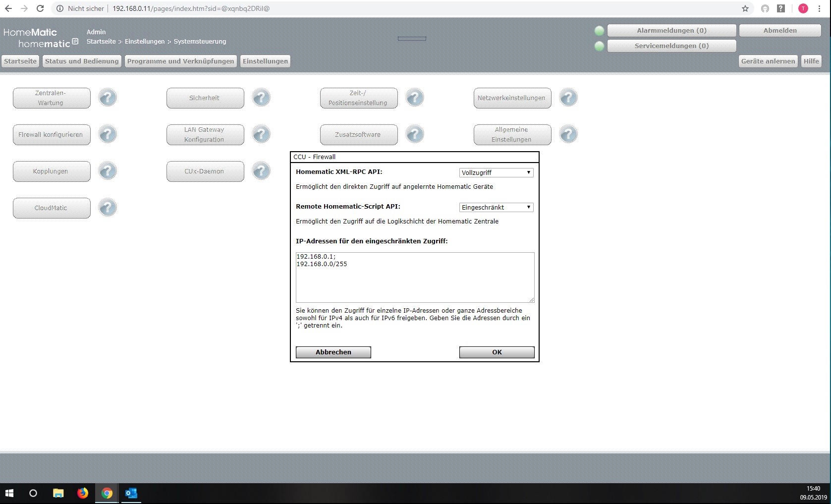Open File Explorer from taskbar
Viewport: 831px width, 504px height.
tap(58, 493)
